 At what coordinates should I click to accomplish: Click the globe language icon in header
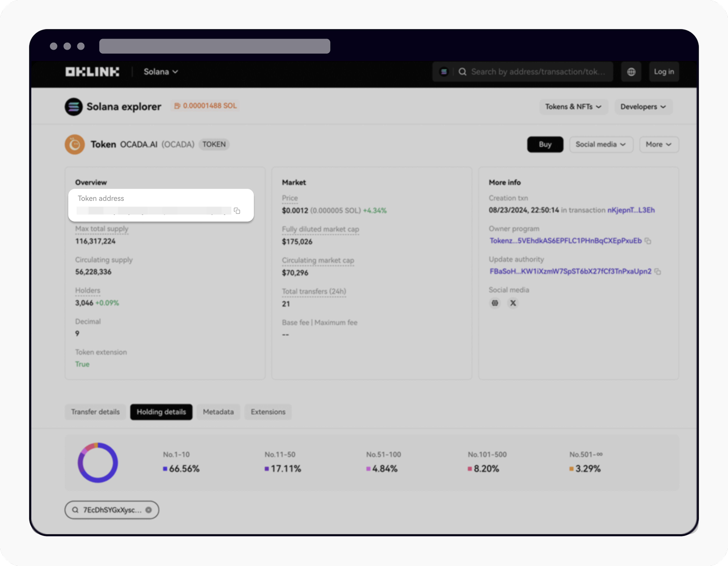pos(631,72)
